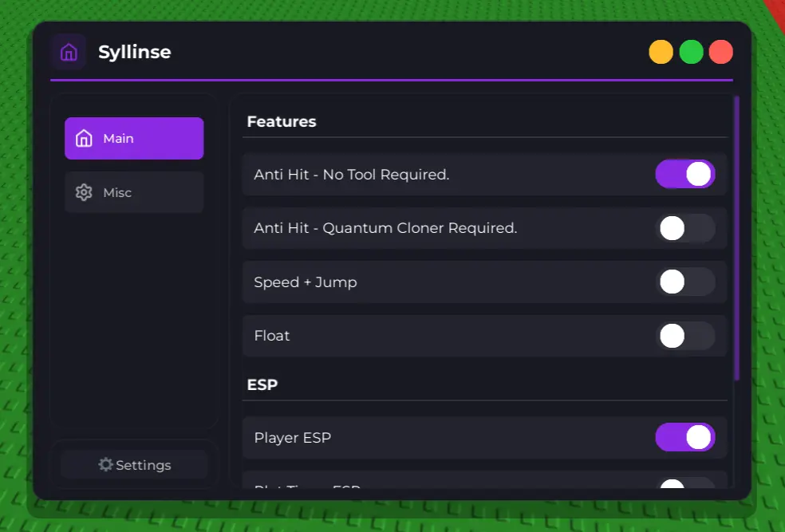Click the Syllinse window title text
The height and width of the screenshot is (532, 785).
[x=134, y=53]
